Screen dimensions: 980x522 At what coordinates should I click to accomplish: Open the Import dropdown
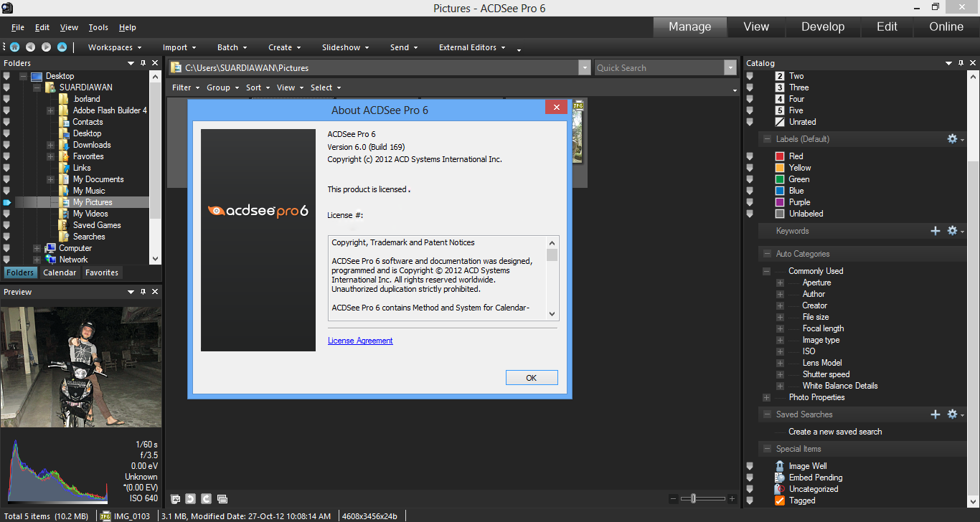pyautogui.click(x=179, y=47)
